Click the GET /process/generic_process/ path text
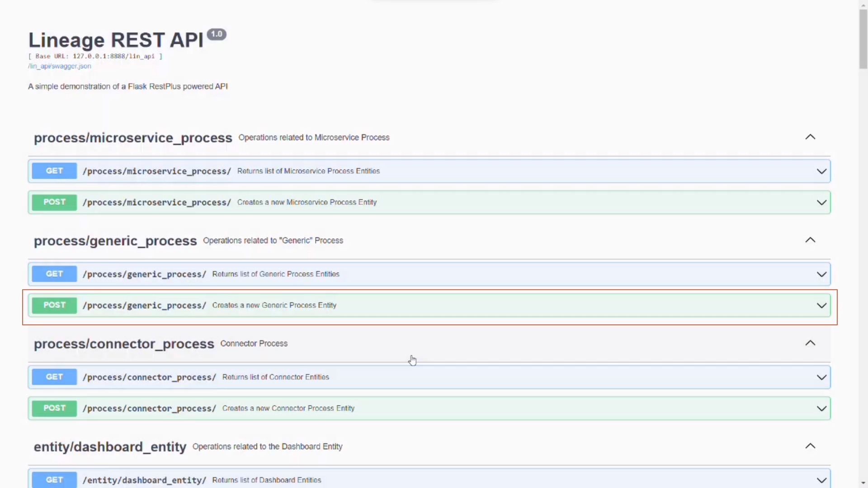This screenshot has height=488, width=868. pyautogui.click(x=144, y=274)
